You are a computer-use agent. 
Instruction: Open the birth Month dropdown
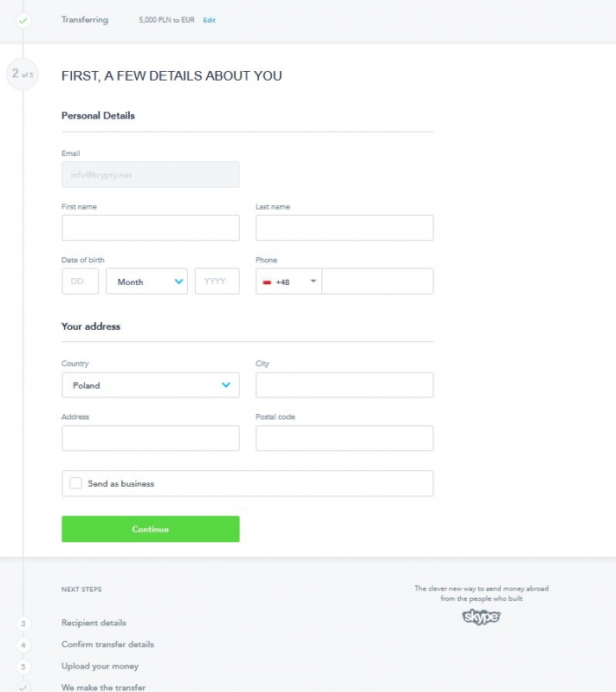pos(146,281)
